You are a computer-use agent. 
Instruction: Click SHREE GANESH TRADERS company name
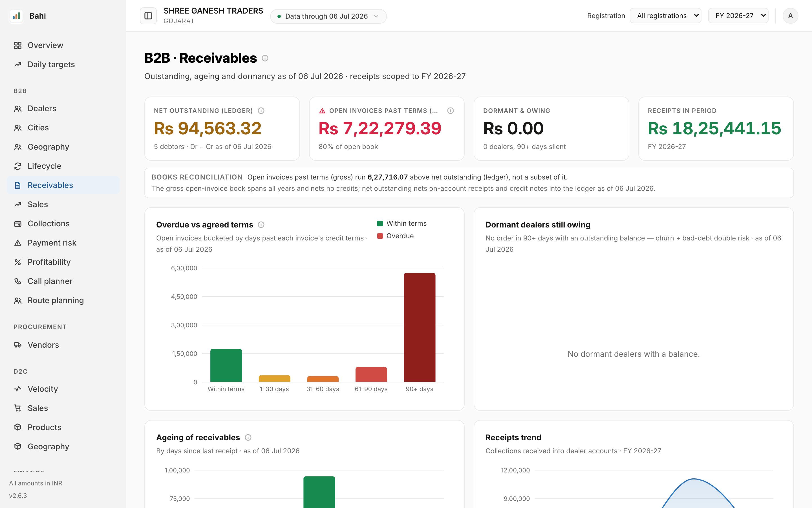(x=213, y=11)
